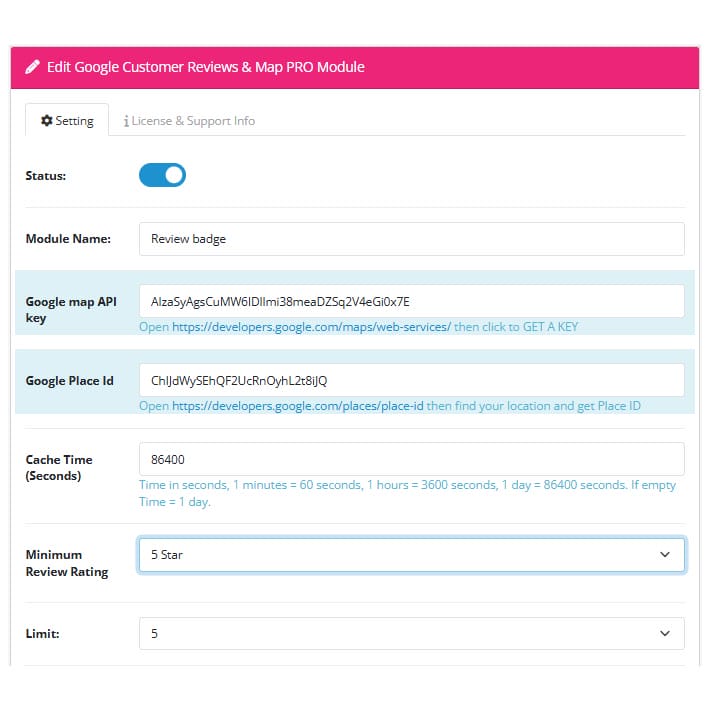Viewport: 710px width, 710px height.
Task: Click the Google Place Id label
Action: coord(69,381)
